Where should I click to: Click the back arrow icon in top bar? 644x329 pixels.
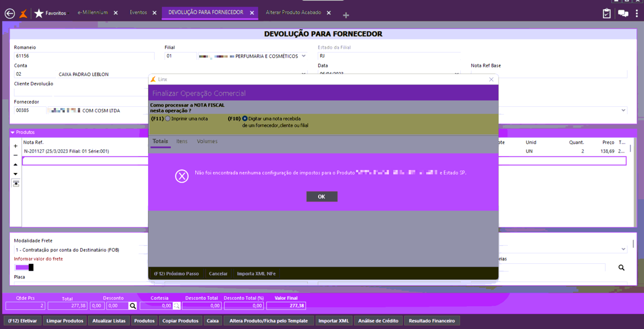point(9,14)
